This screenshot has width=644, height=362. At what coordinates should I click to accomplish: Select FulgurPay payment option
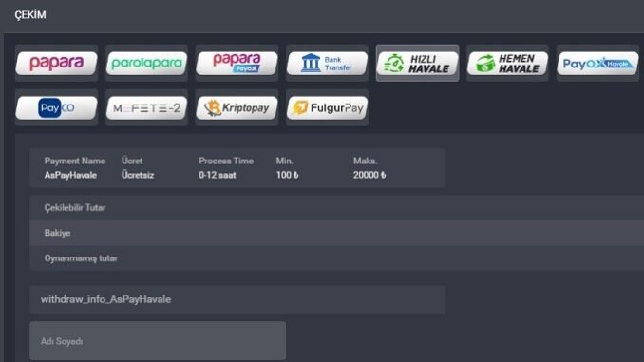pyautogui.click(x=327, y=107)
